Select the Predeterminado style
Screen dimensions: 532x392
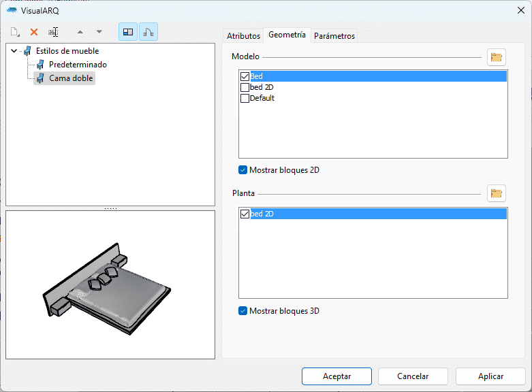pos(78,65)
